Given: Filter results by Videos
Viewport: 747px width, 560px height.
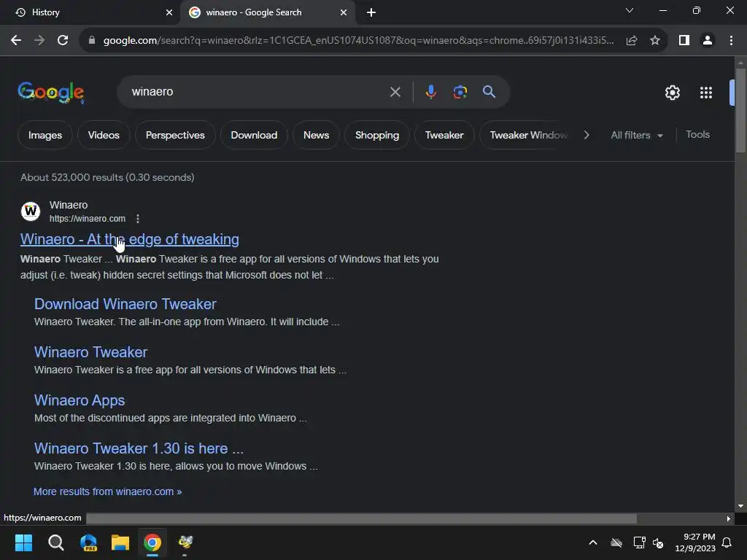Looking at the screenshot, I should [x=104, y=135].
